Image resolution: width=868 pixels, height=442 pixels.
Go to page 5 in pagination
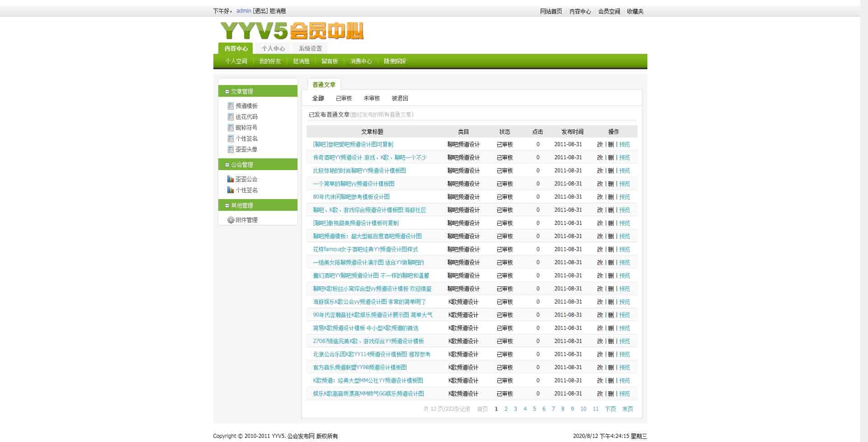click(x=534, y=409)
